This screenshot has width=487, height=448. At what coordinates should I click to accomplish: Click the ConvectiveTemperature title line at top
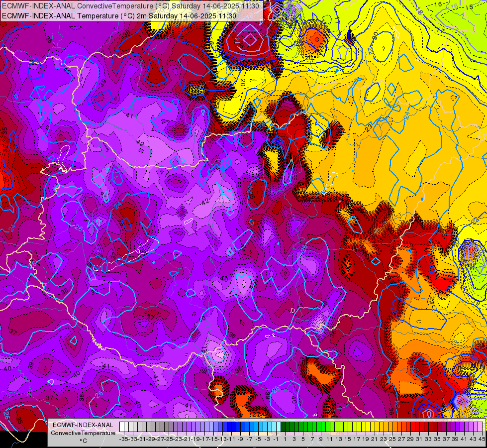pos(130,6)
